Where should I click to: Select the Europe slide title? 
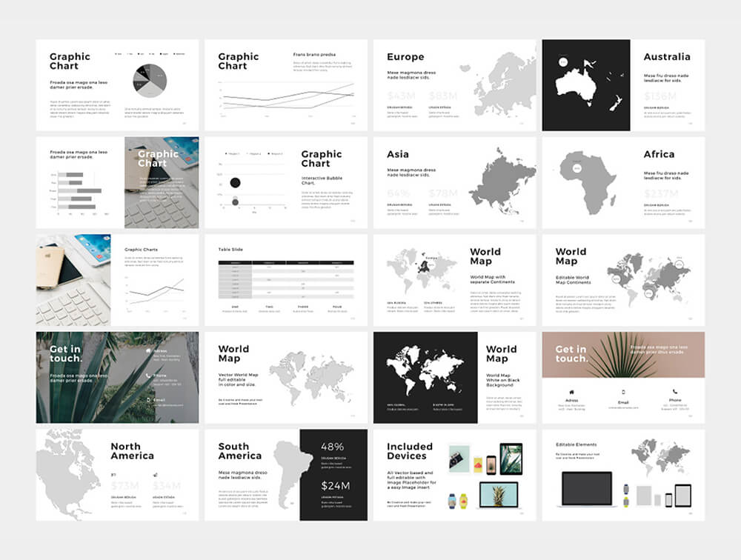405,57
